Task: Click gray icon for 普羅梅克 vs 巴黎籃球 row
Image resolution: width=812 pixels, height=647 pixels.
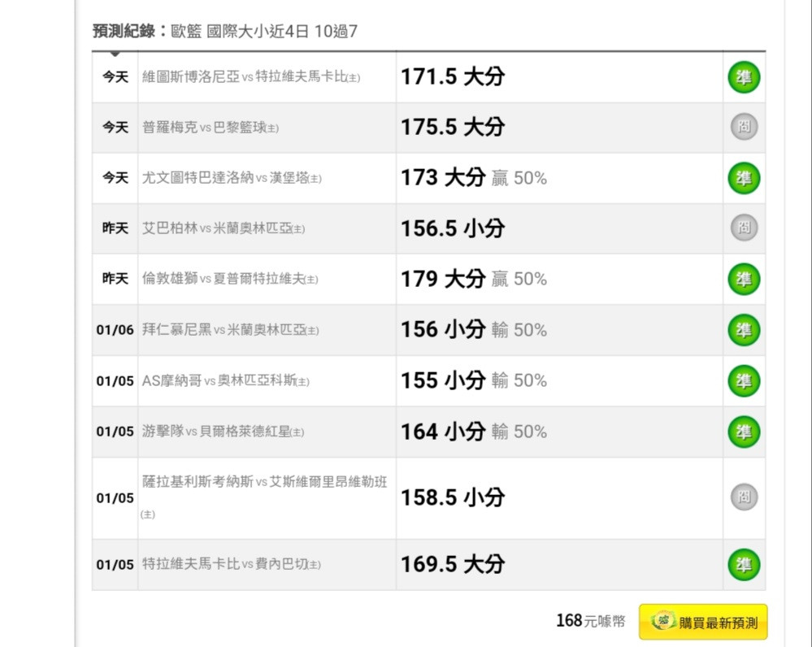Action: point(744,127)
